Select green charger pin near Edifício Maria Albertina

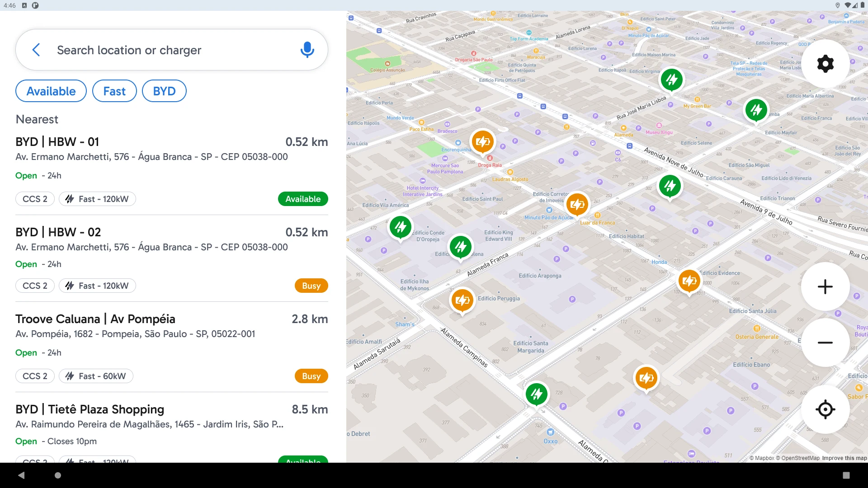click(756, 110)
